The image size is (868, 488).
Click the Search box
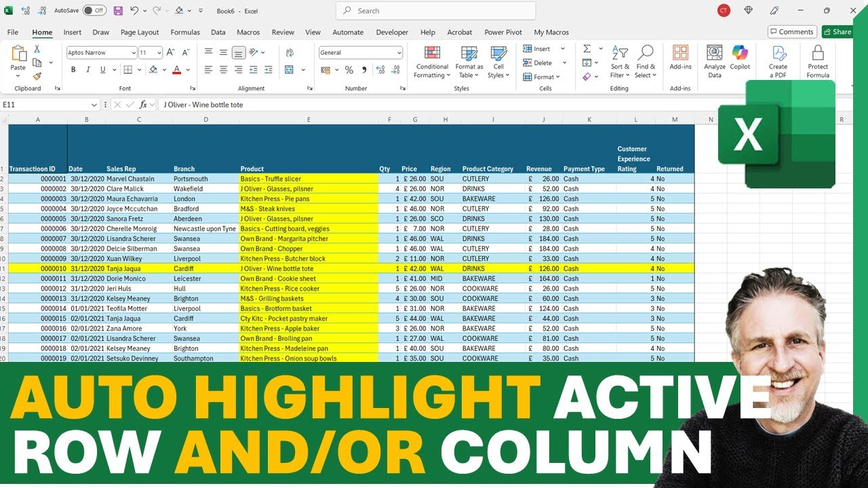pyautogui.click(x=435, y=11)
